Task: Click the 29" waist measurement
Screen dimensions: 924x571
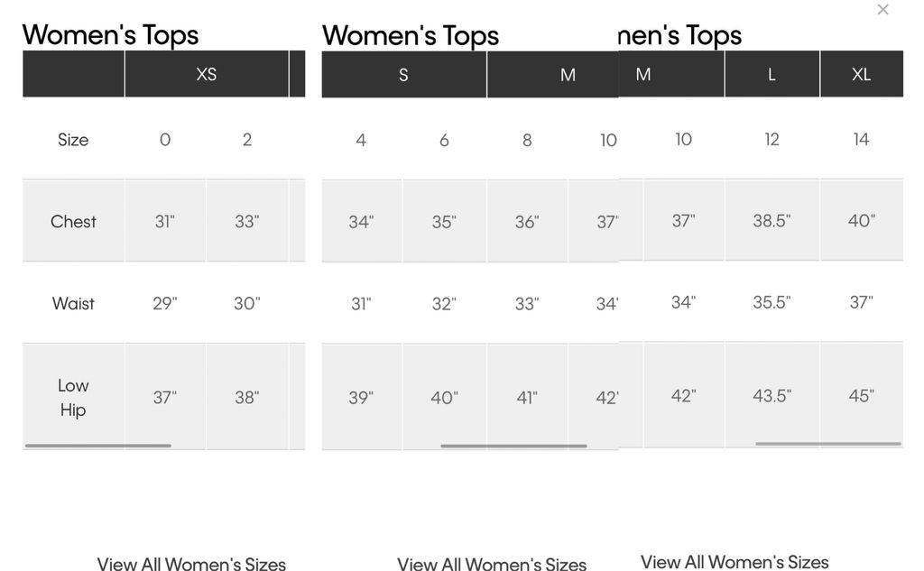Action: 165,303
